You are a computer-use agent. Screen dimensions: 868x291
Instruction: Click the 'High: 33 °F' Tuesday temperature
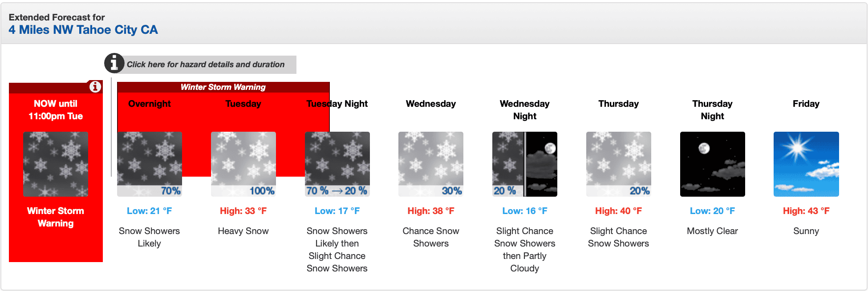click(243, 211)
